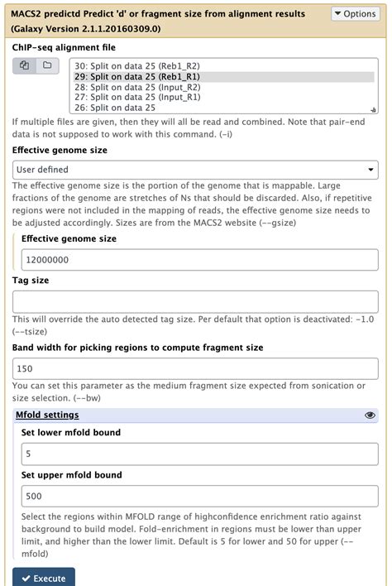Select the multiple datasets icon

click(x=24, y=65)
